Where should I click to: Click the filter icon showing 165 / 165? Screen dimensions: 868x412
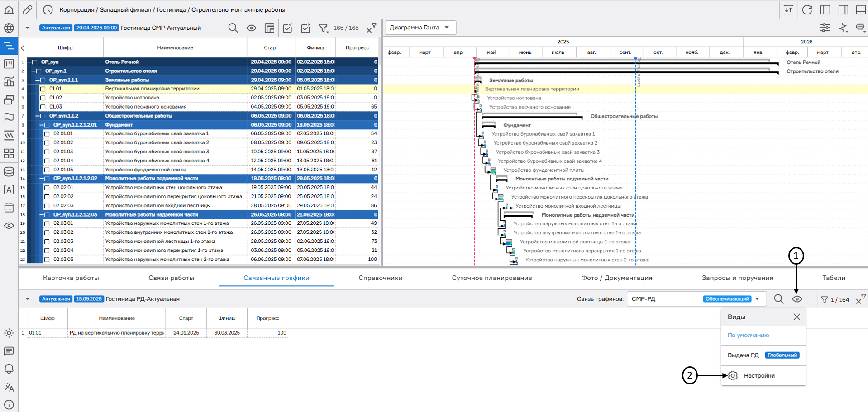point(323,28)
